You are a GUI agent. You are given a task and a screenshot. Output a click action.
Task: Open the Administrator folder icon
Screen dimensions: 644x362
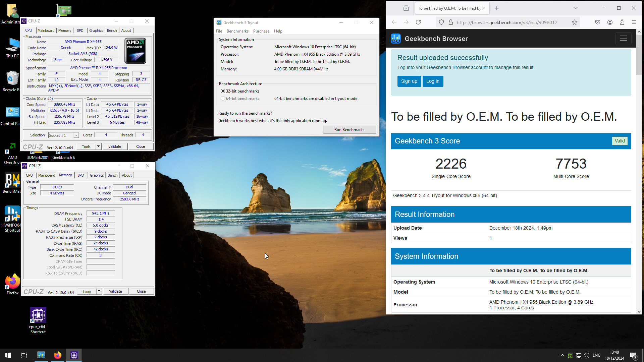click(x=12, y=14)
